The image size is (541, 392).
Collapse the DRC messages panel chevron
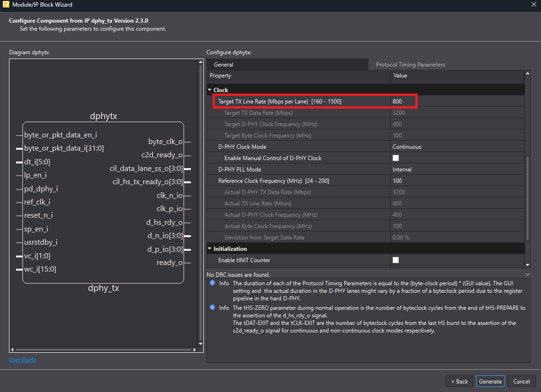coord(528,274)
